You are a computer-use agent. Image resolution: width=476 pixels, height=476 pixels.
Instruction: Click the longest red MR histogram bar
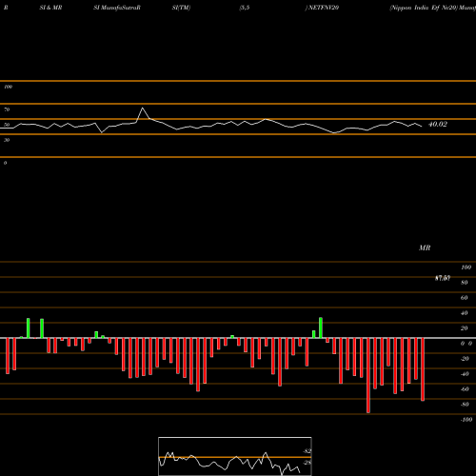368,375
